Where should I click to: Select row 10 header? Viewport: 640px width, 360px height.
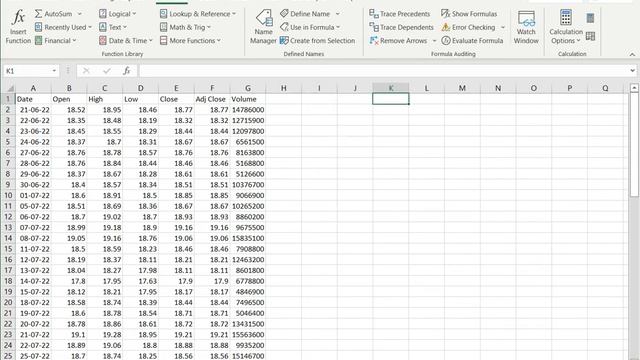(x=8, y=196)
